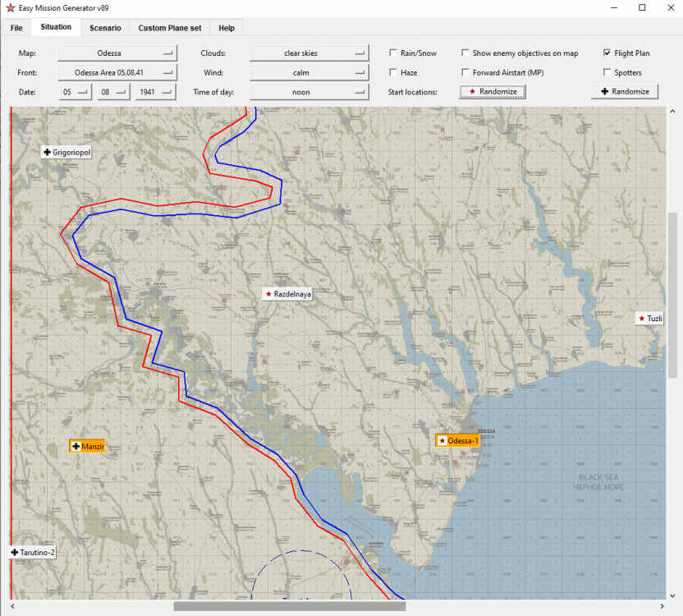Select the Tuzli airfield marker
The height and width of the screenshot is (616, 683).
coord(650,319)
